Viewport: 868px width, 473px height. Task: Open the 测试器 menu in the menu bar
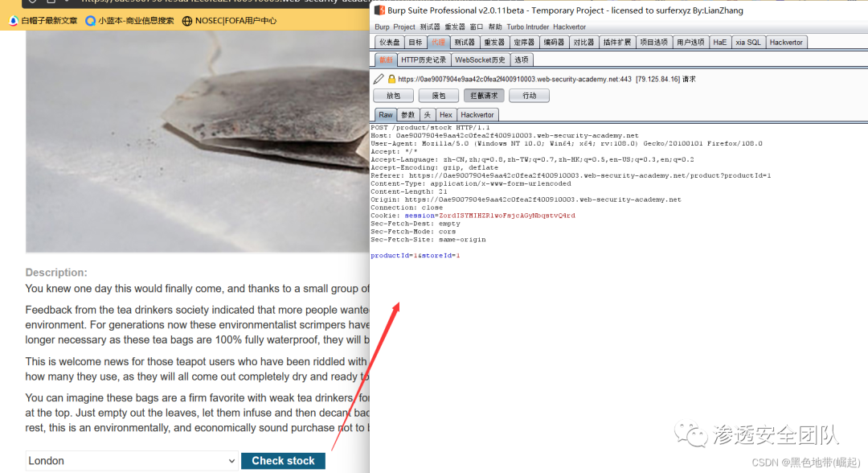pyautogui.click(x=429, y=27)
